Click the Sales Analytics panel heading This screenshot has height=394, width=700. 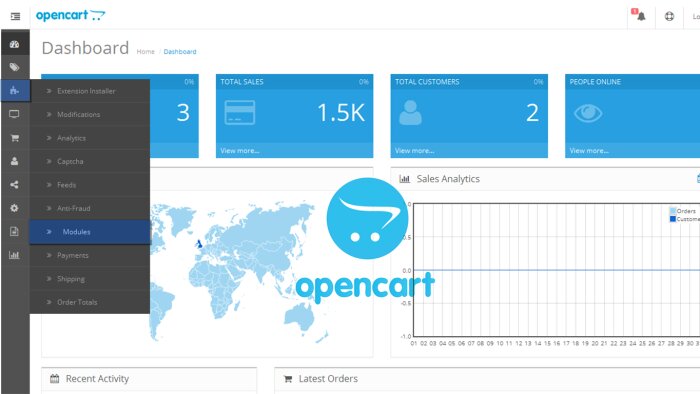click(448, 179)
